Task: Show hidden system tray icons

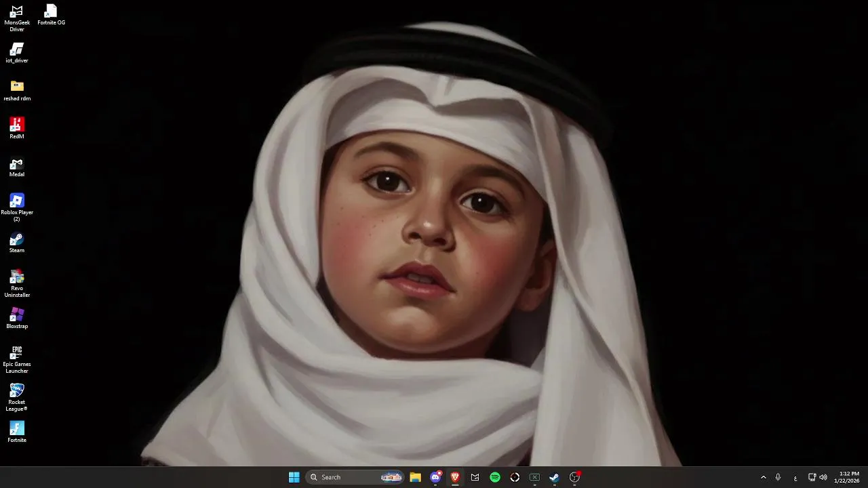Action: (763, 477)
